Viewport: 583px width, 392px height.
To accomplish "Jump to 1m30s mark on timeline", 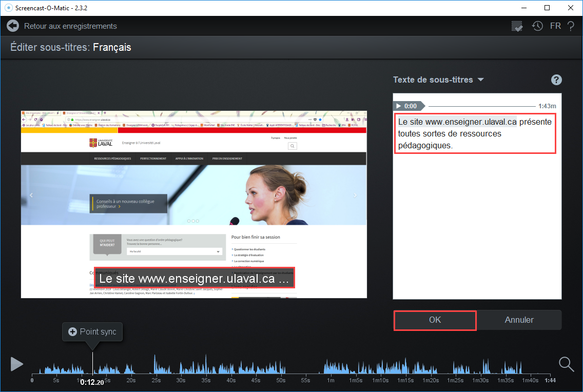I will tap(480, 380).
